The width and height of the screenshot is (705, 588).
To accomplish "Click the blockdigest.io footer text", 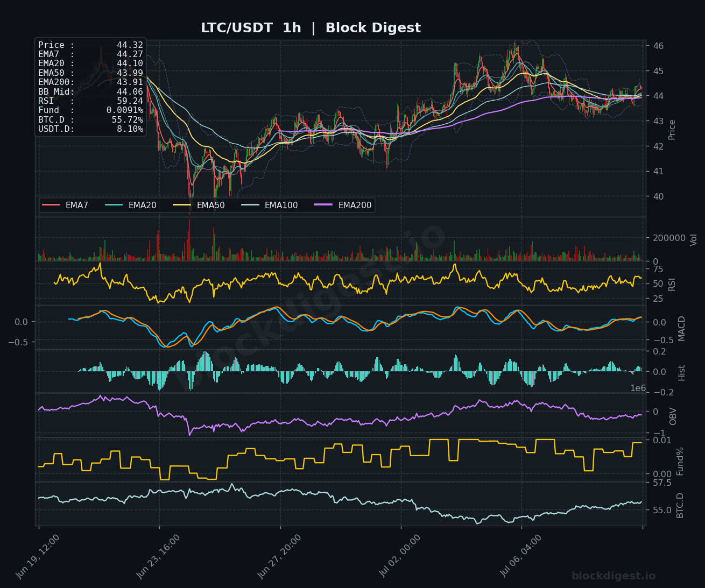I will [x=614, y=576].
